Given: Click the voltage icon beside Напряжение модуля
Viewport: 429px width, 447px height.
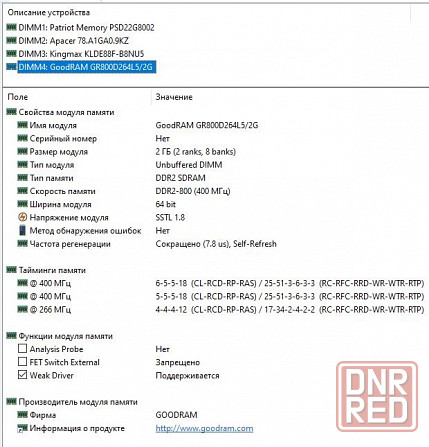Looking at the screenshot, I should point(22,217).
